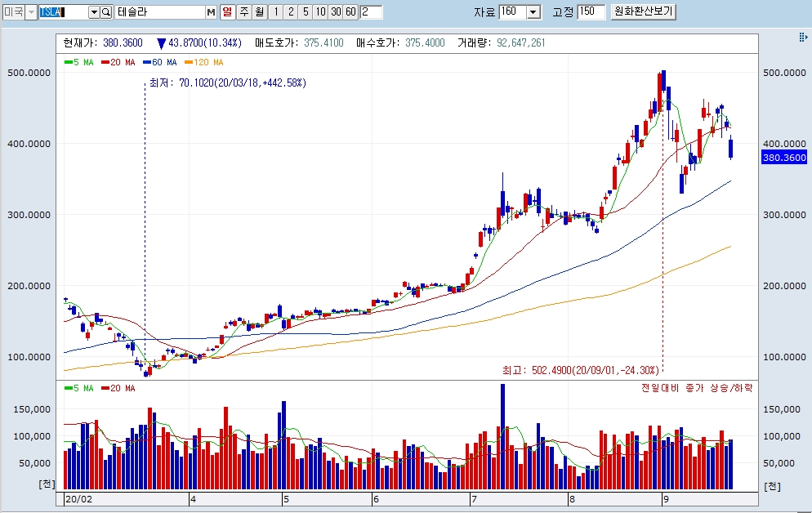Image resolution: width=812 pixels, height=513 pixels.
Task: Select the 1-minute interval button
Action: pyautogui.click(x=275, y=12)
